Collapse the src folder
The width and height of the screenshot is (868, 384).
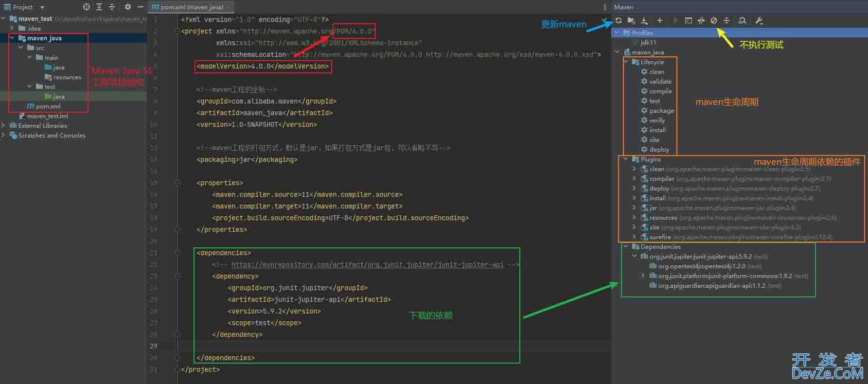coord(21,48)
